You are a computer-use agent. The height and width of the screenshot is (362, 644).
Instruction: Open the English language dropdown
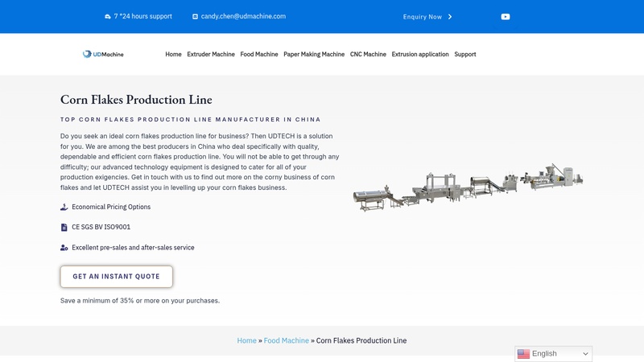553,354
